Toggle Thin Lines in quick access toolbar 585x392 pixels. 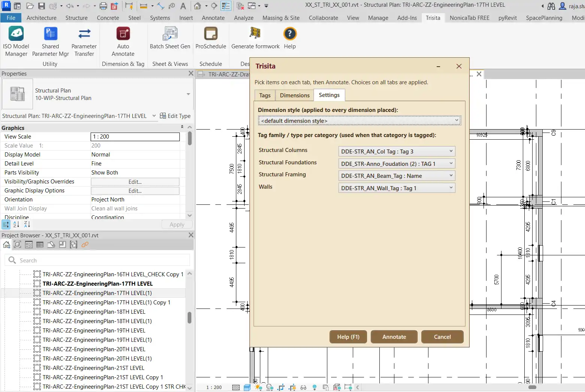click(226, 6)
